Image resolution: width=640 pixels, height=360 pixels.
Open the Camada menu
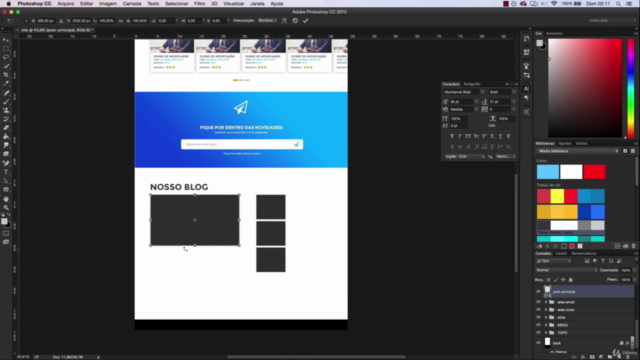point(132,4)
